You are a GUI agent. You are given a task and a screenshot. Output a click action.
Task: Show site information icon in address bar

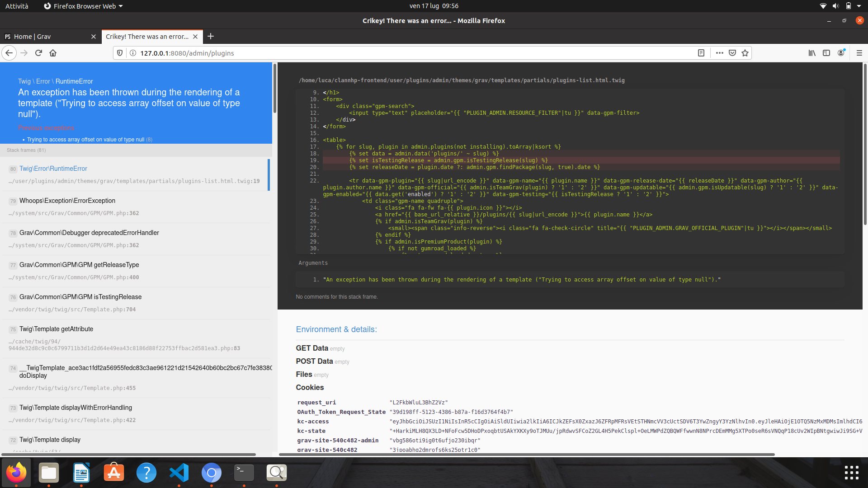click(133, 53)
